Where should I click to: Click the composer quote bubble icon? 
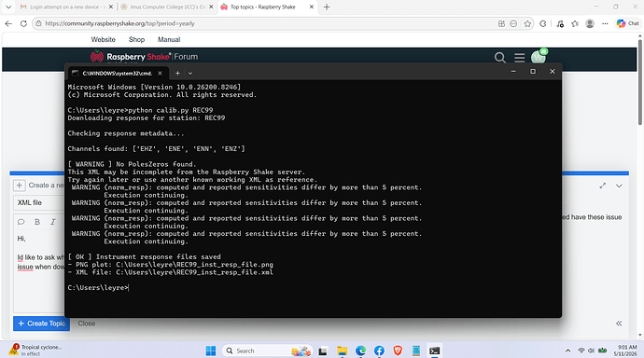21,222
